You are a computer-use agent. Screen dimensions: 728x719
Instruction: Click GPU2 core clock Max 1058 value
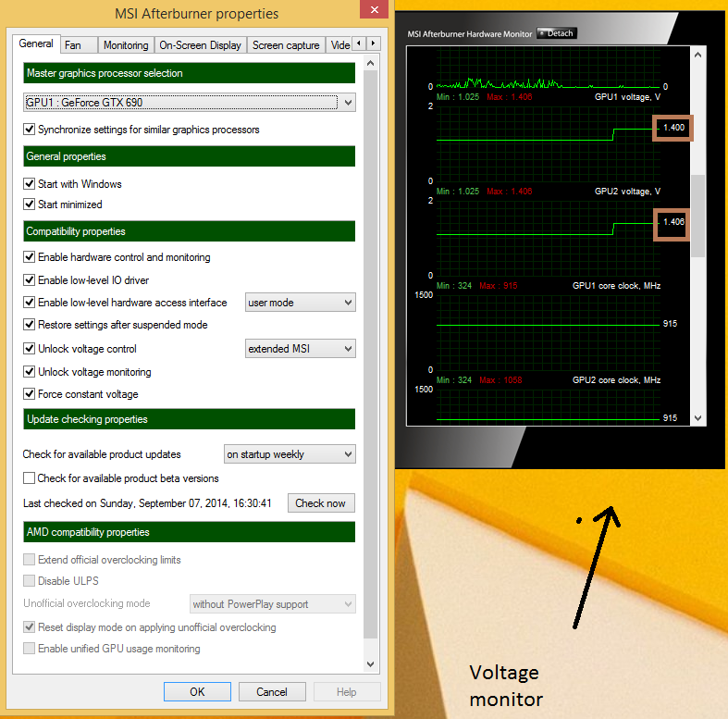(500, 380)
